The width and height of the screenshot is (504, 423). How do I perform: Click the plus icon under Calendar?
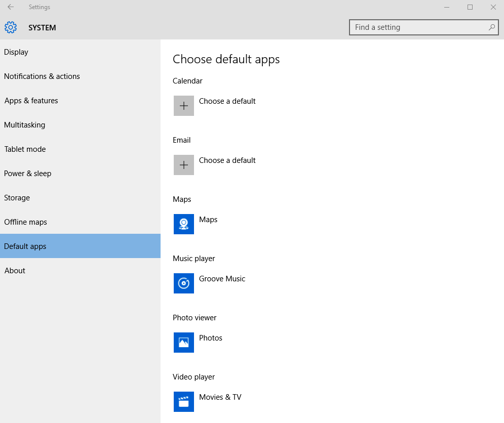pos(183,106)
